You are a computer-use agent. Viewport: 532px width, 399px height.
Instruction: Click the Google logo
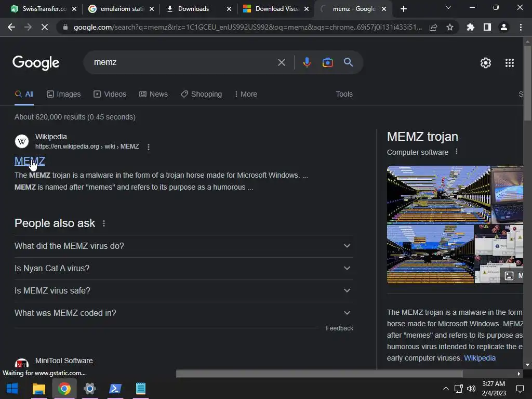coord(36,63)
